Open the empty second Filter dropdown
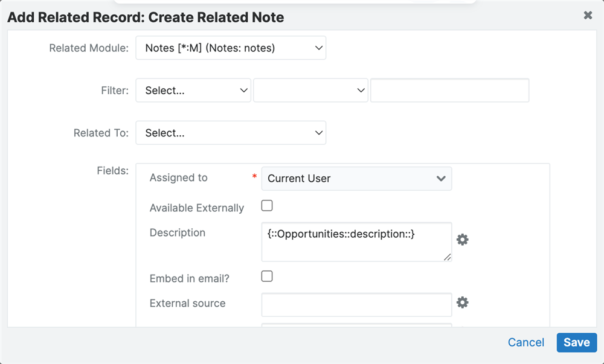This screenshot has width=604, height=364. click(x=310, y=91)
